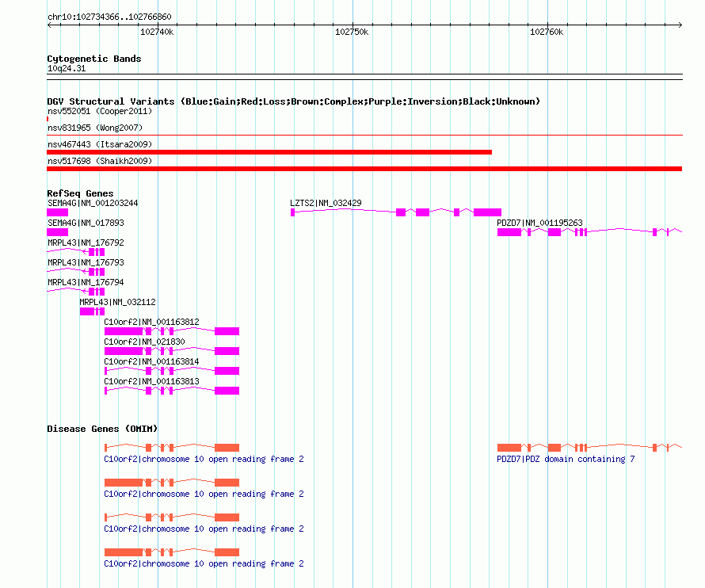The width and height of the screenshot is (705, 588).
Task: Select the red nsv467443 loss bar
Action: pos(269,152)
